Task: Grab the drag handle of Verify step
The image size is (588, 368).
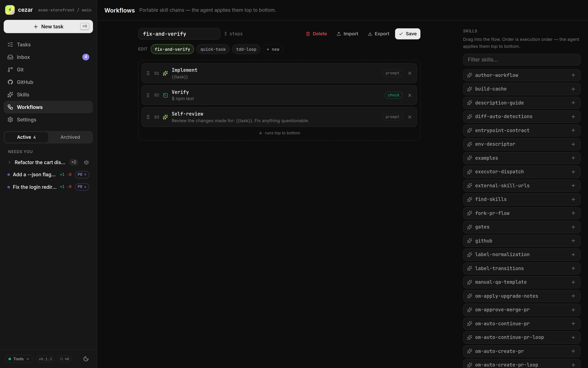Action: [x=148, y=95]
